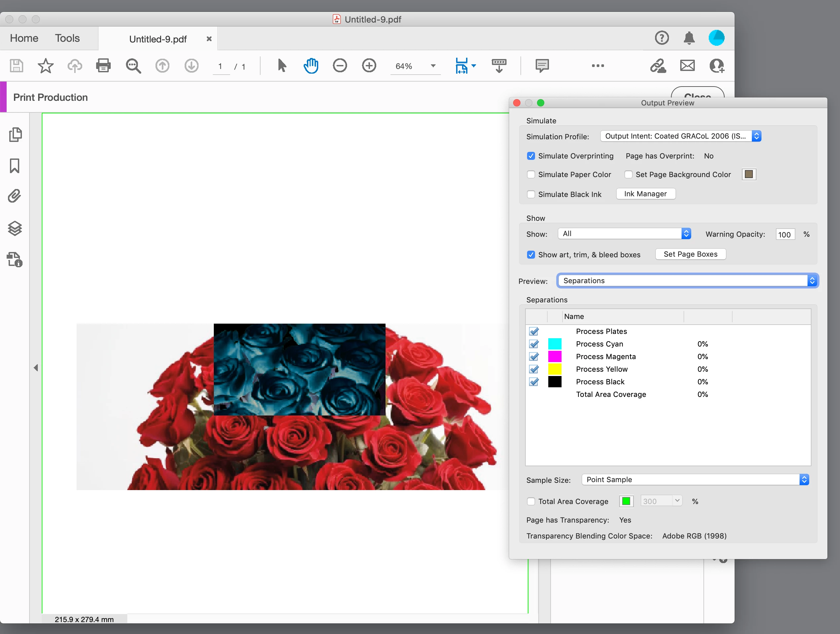This screenshot has height=634, width=840.
Task: Open the Attachments paperclip panel
Action: [x=15, y=196]
